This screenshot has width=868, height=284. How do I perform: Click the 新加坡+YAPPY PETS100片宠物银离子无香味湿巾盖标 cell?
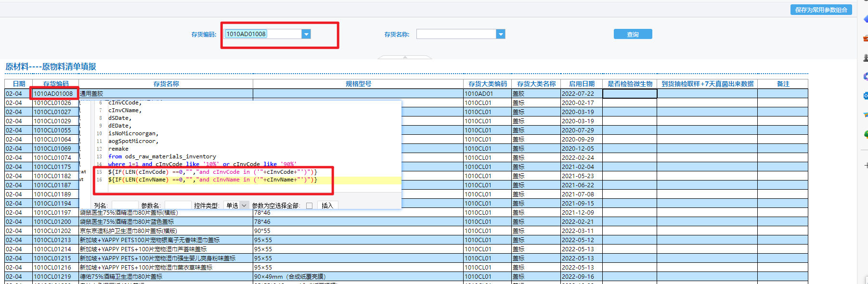(166, 240)
